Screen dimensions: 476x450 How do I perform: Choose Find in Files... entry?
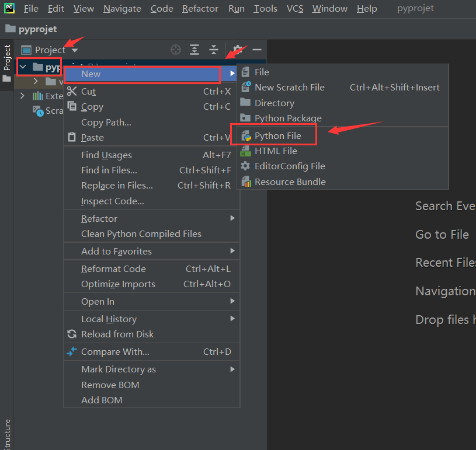[x=151, y=170]
